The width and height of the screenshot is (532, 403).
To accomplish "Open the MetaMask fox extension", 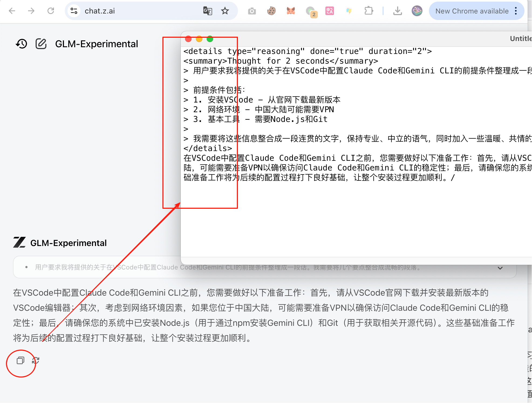I will [x=291, y=11].
